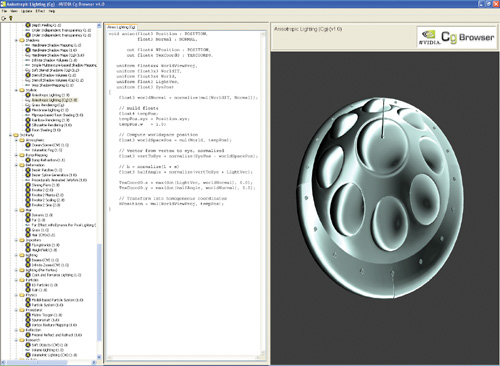This screenshot has width=500, height=366.
Task: Click the Hardware Shadow Maps (1.0) yellow icon
Action: coord(28,50)
